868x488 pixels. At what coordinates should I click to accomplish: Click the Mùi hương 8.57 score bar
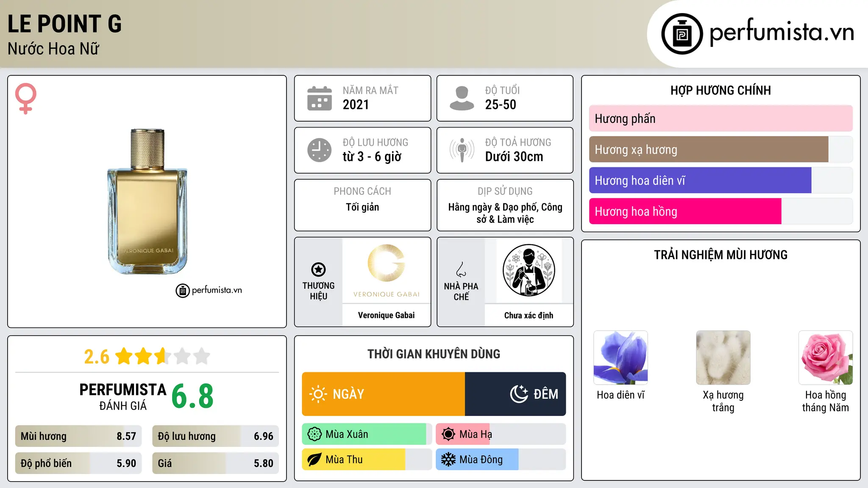coord(78,436)
